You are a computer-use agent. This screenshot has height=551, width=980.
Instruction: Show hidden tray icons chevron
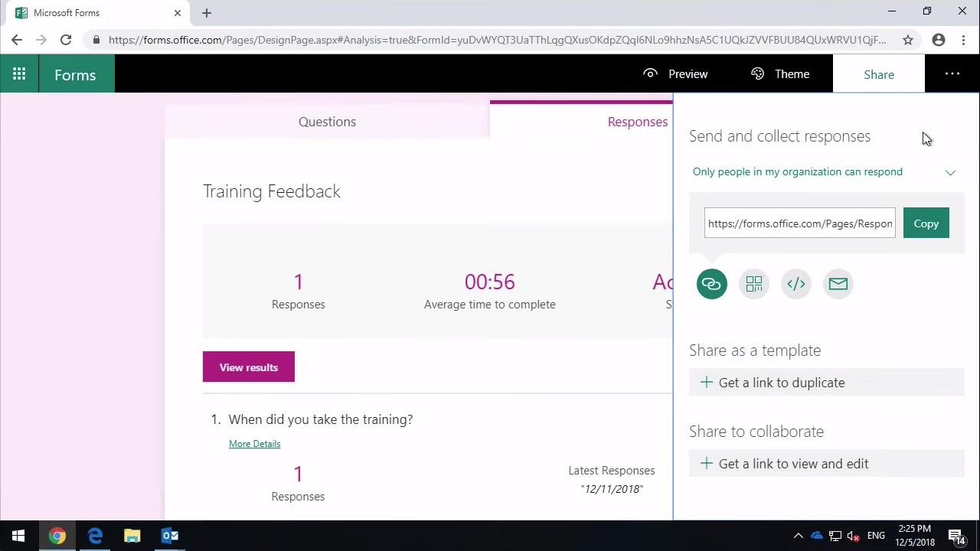[x=798, y=536]
